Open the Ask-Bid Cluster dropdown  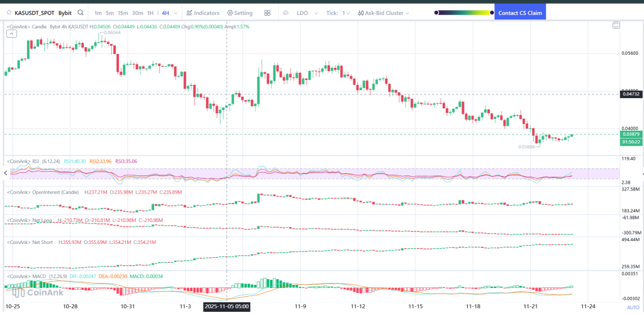coord(384,13)
